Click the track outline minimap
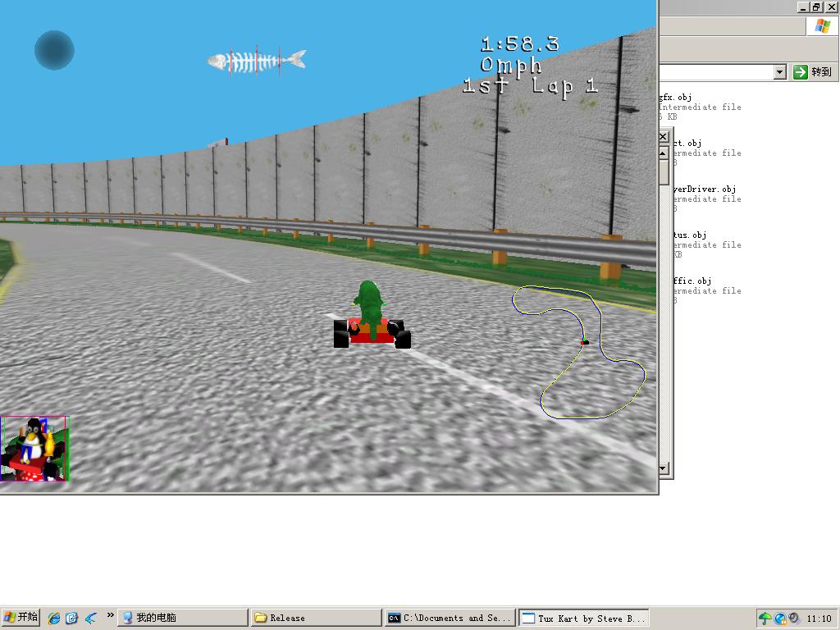The width and height of the screenshot is (840, 630). pyautogui.click(x=578, y=352)
